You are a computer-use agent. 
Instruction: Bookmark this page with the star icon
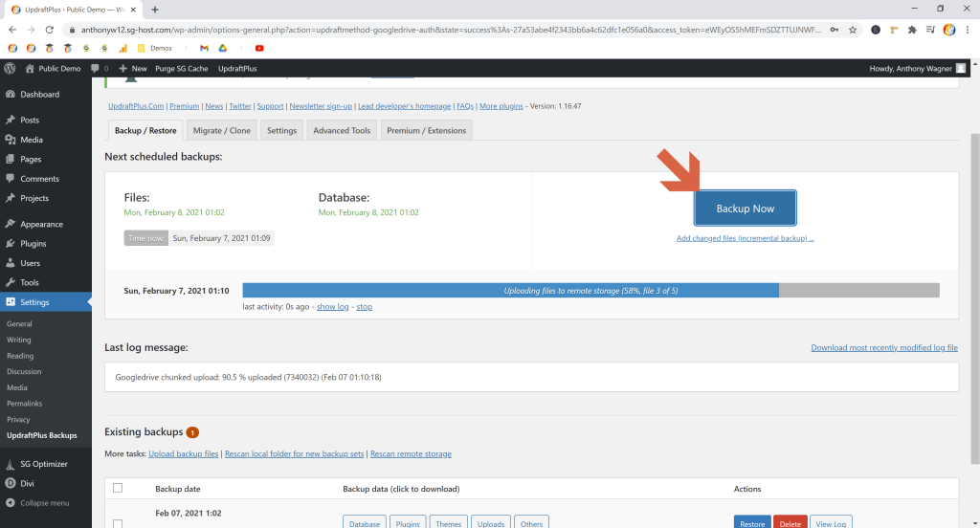click(853, 30)
